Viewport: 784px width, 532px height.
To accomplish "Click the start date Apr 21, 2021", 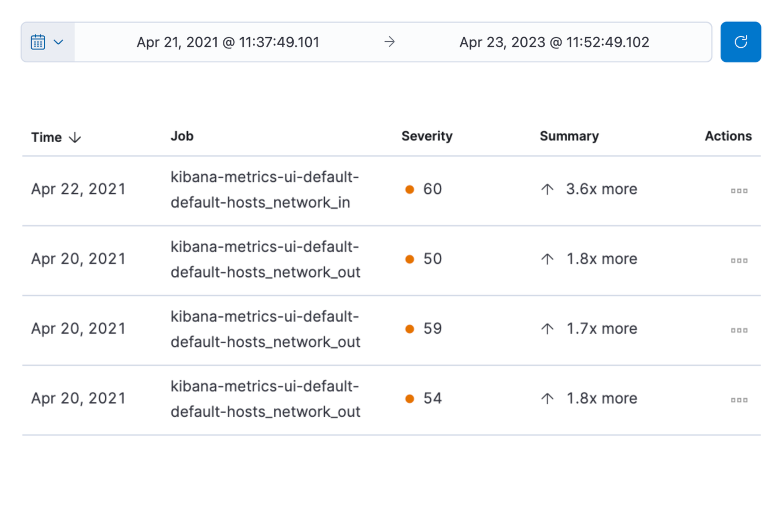I will point(228,42).
